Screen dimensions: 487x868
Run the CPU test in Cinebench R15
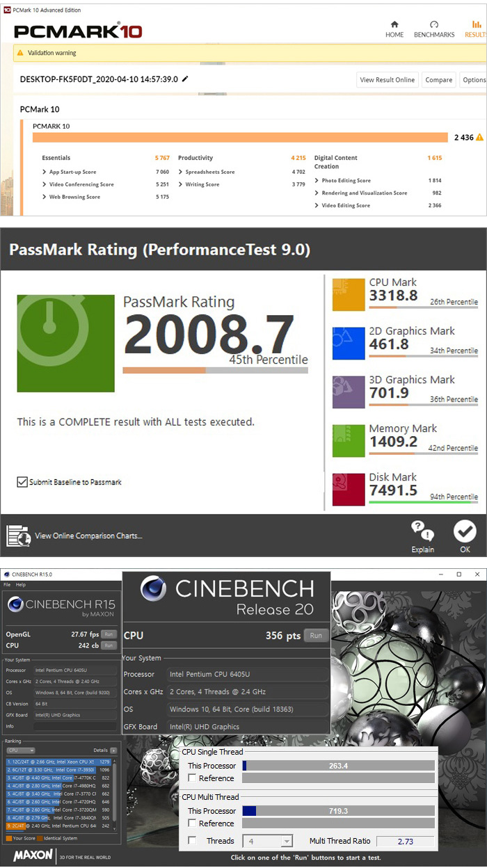(109, 645)
